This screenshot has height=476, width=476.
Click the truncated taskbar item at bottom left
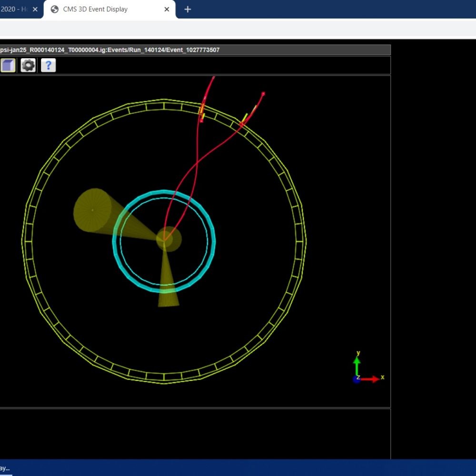pos(6,468)
